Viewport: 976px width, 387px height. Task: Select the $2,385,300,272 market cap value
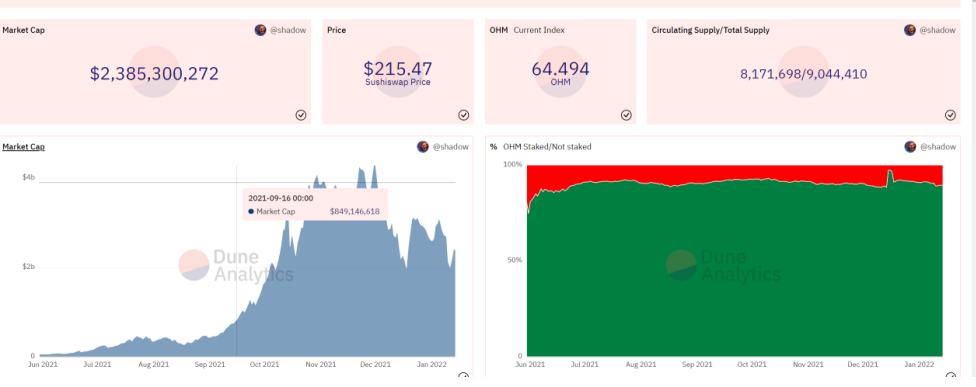[x=154, y=74]
